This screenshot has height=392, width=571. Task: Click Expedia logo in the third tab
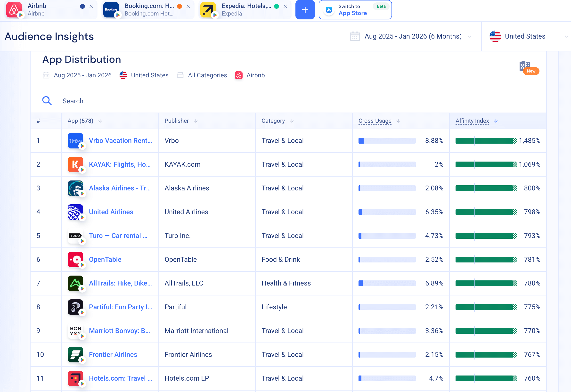[x=208, y=10]
